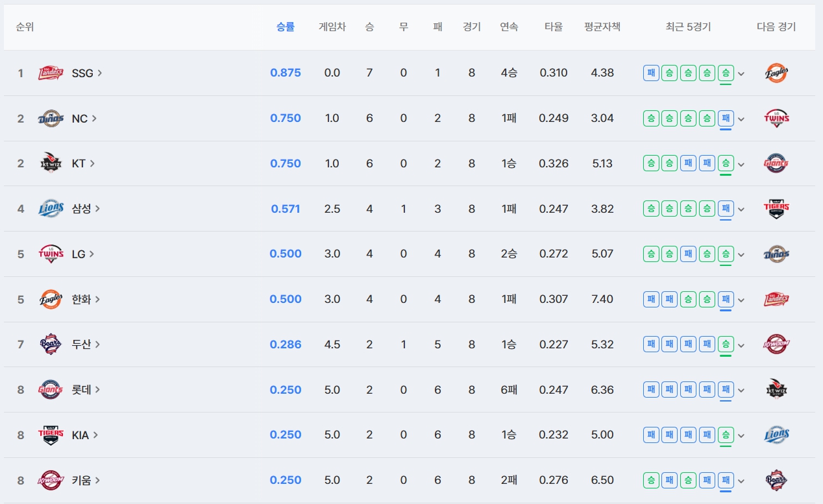Open the SSG team page link

[x=87, y=73]
